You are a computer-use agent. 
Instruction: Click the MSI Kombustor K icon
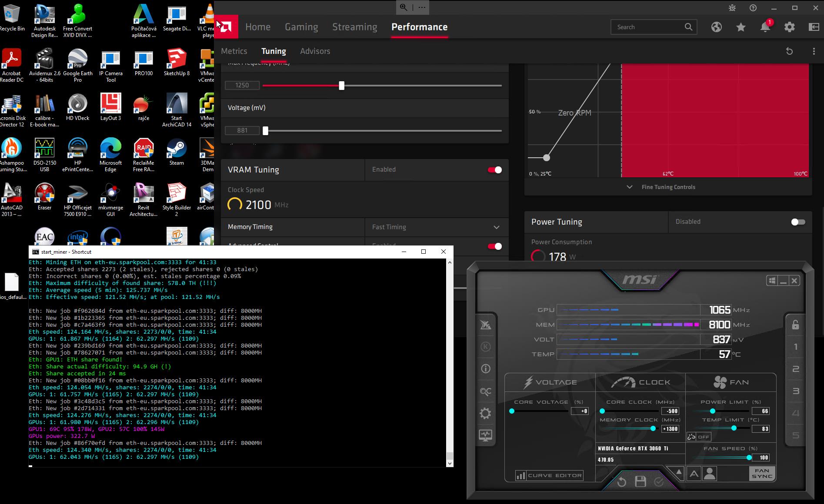point(486,347)
